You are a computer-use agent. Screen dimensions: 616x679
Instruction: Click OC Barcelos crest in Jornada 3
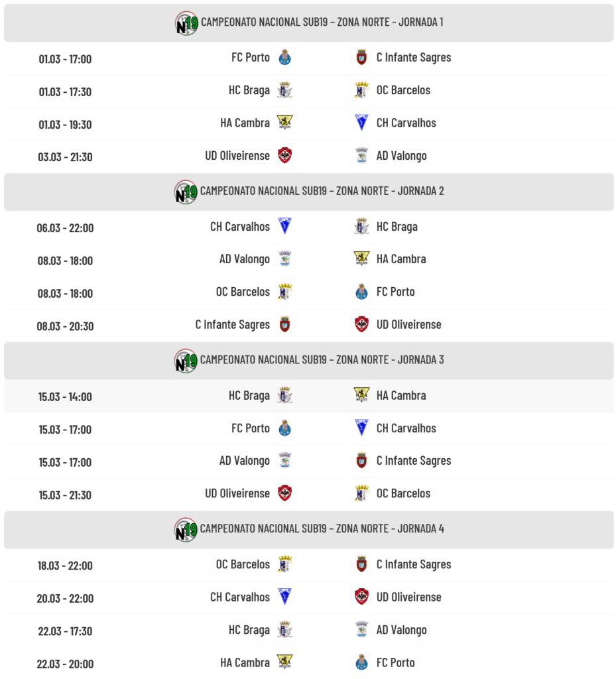(361, 493)
